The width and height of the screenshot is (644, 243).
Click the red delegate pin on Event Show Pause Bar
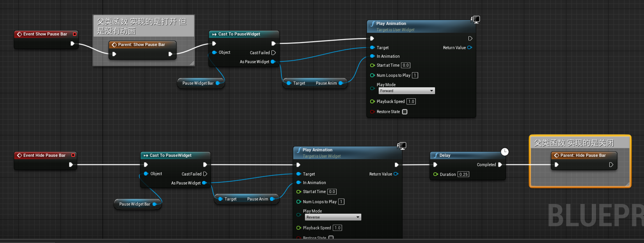coord(75,34)
